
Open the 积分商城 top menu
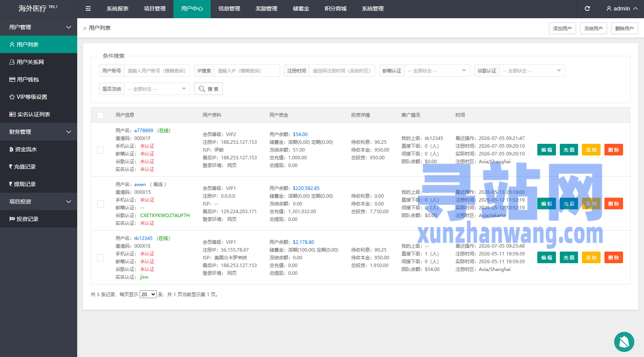pos(336,9)
